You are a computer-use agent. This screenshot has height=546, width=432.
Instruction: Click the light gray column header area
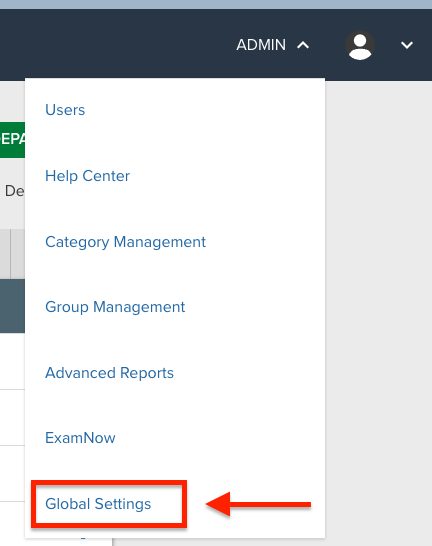click(x=12, y=254)
